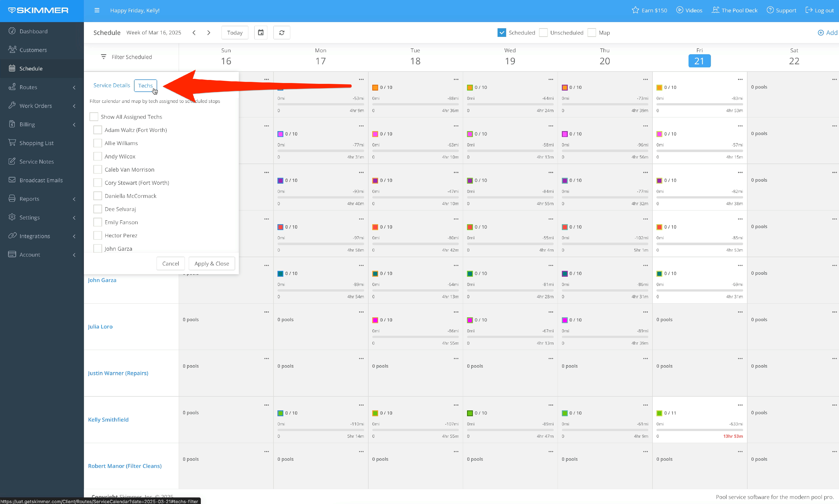The image size is (839, 504).
Task: Expand the Billing sidebar section
Action: [x=27, y=124]
